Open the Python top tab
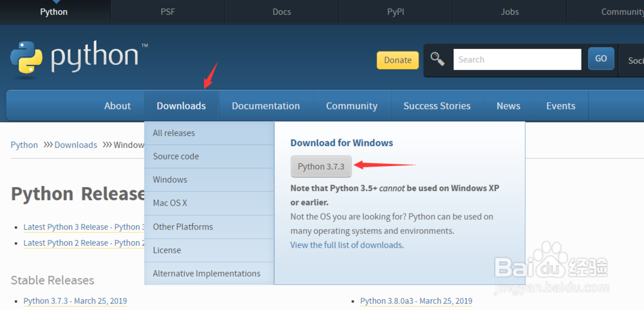Image resolution: width=644 pixels, height=310 pixels. (x=54, y=12)
